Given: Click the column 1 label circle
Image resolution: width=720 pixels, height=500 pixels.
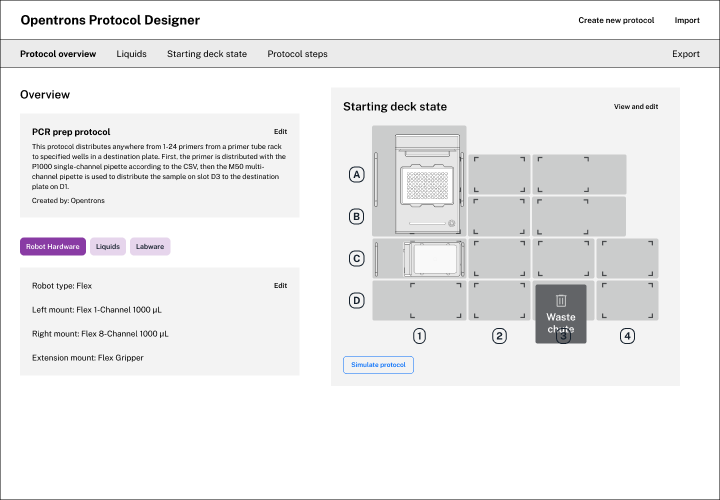Looking at the screenshot, I should (x=419, y=336).
